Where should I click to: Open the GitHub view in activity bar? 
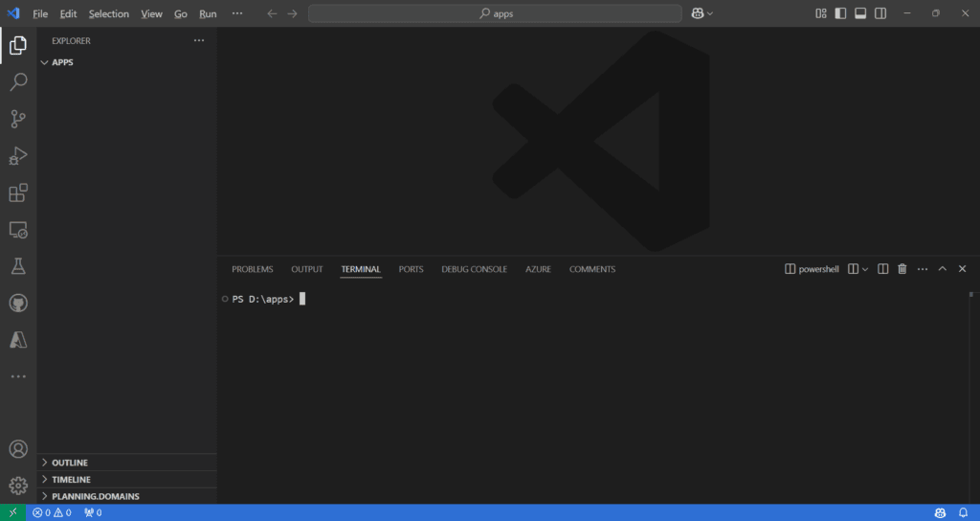pos(18,304)
